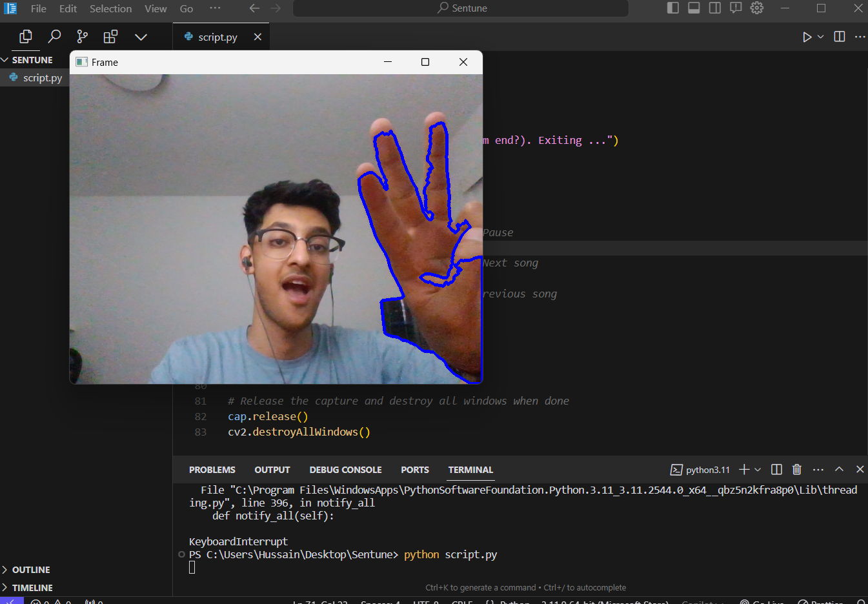
Task: Run the Python file with play button
Action: click(807, 37)
